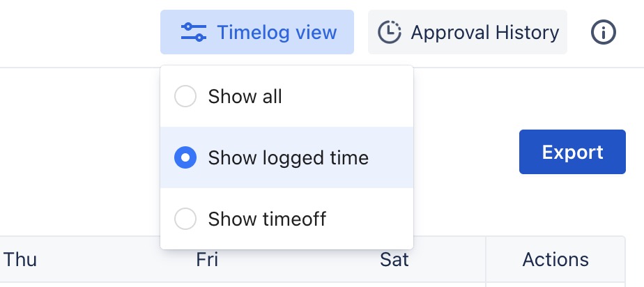Click the clock icon beside Approval History
644x287 pixels.
click(389, 32)
